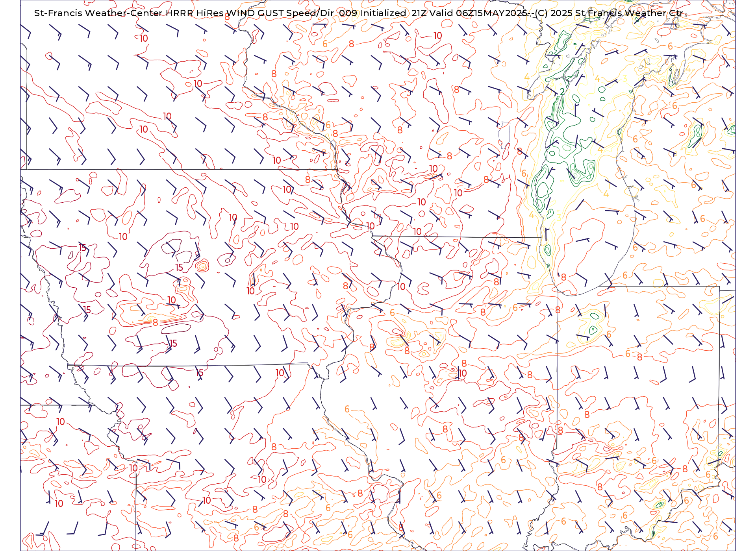Click the "(C) 2025 St Francis Weather Ctr" copyright
The image size is (756, 551).
(609, 13)
